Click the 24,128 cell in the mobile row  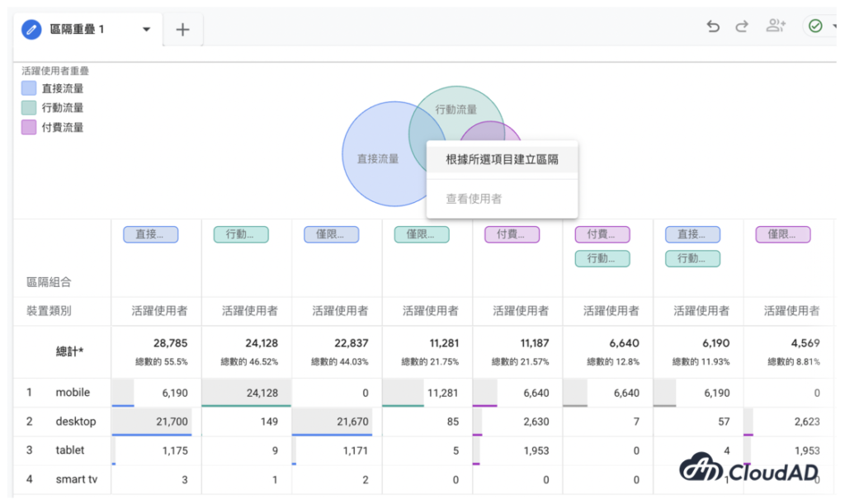[x=262, y=393]
